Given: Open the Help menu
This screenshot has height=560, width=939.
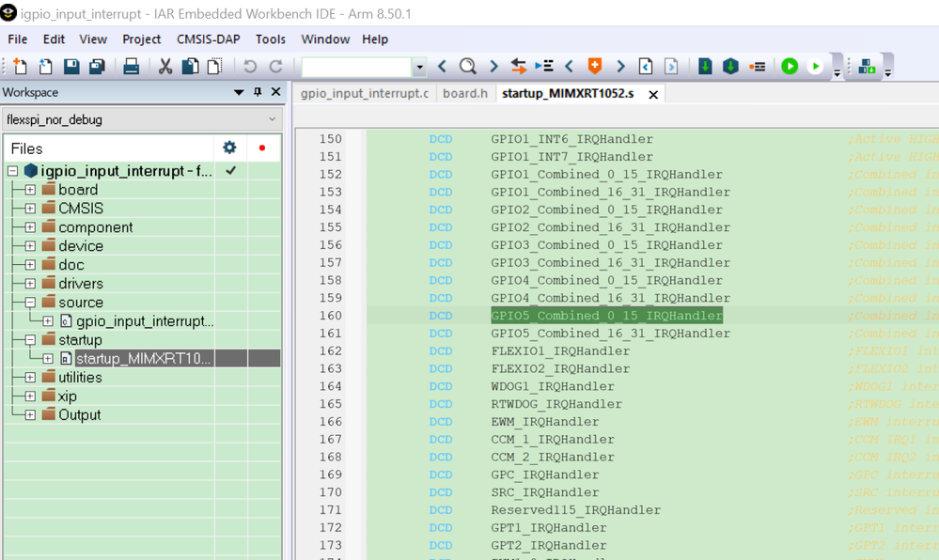Looking at the screenshot, I should 375,39.
